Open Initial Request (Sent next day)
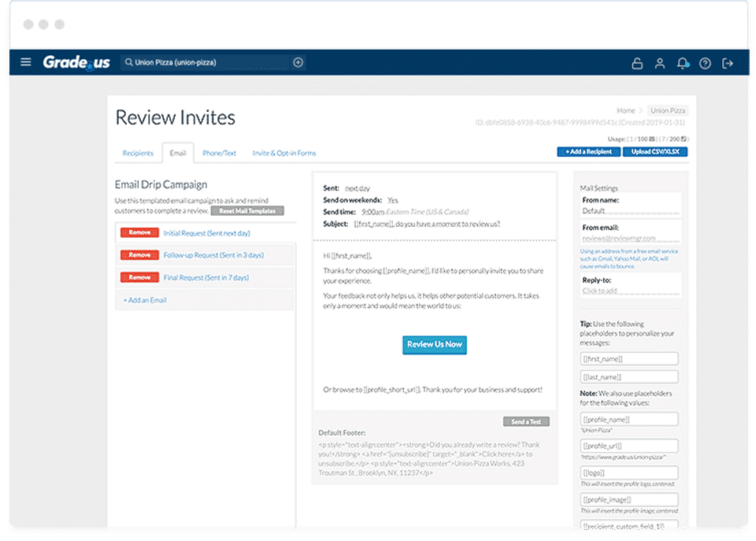This screenshot has width=756, height=541. point(207,233)
